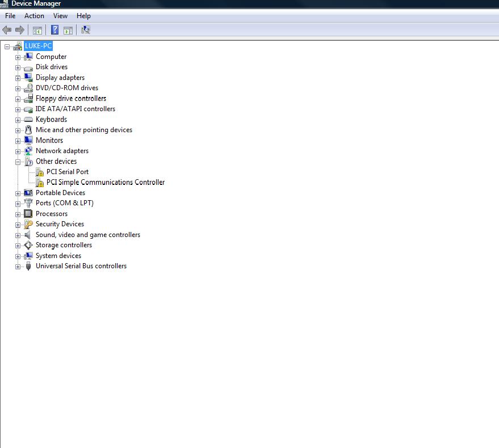
Task: Expand the Universal Serial Bus controllers category
Action: 18,266
